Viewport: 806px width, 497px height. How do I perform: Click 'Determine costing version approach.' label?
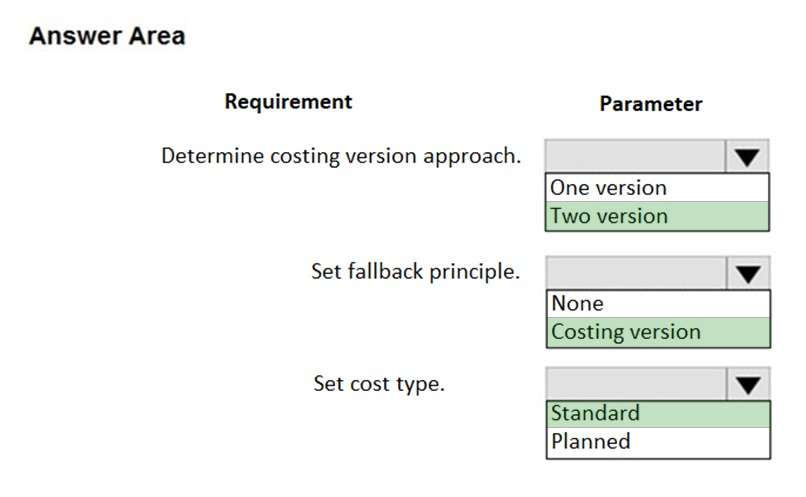(341, 157)
